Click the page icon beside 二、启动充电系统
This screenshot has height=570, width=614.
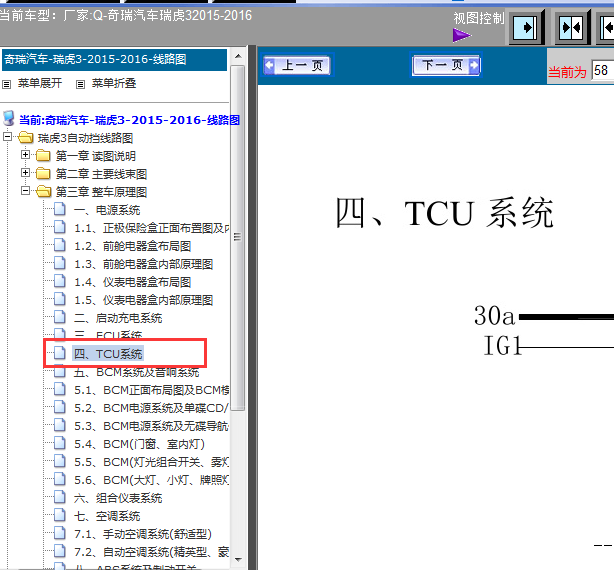(x=60, y=317)
